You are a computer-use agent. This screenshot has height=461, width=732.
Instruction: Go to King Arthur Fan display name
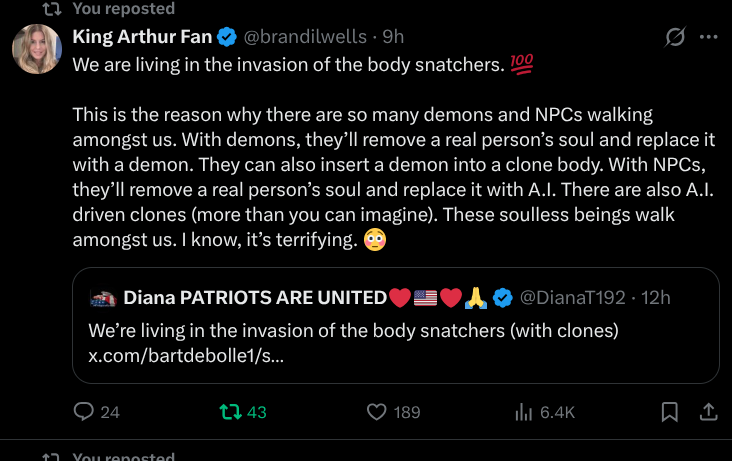coord(143,37)
